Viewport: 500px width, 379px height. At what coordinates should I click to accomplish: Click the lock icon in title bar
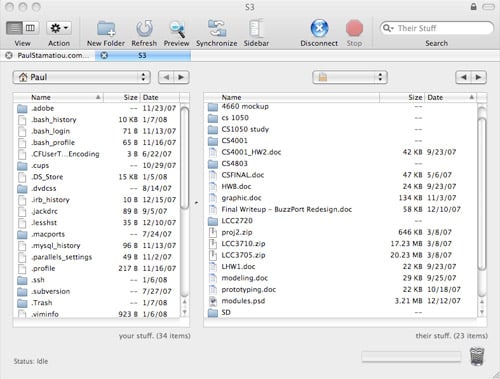473,7
